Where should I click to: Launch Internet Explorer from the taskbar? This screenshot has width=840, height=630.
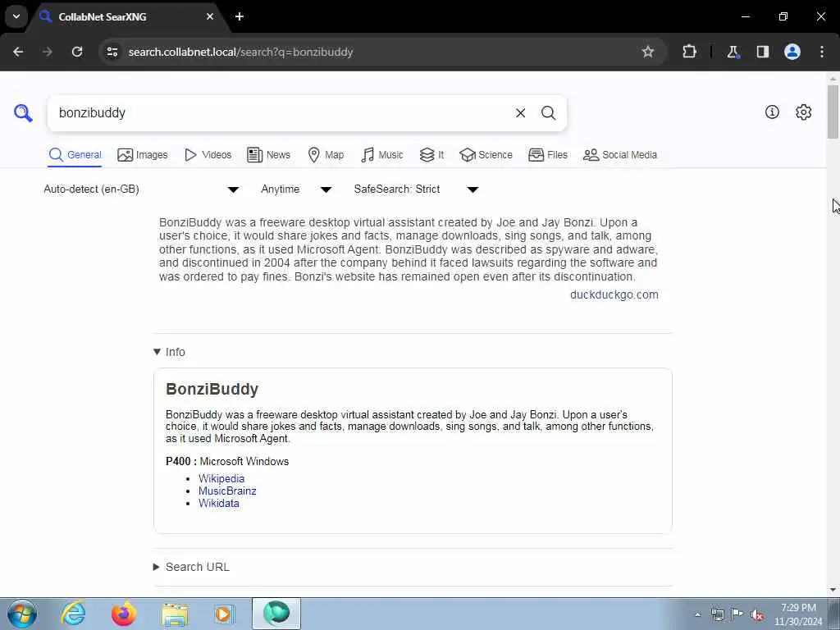point(73,614)
